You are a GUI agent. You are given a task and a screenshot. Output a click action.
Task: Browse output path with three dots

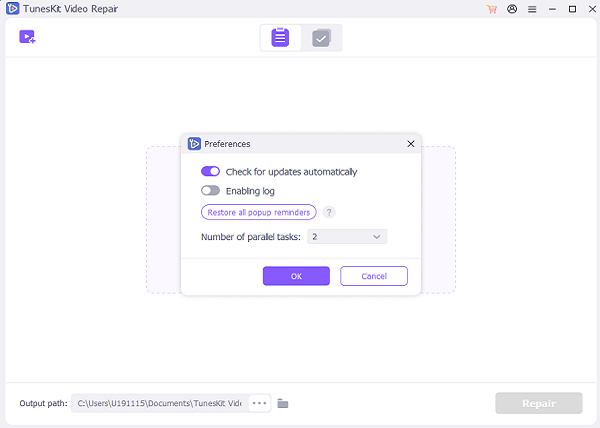(x=259, y=403)
